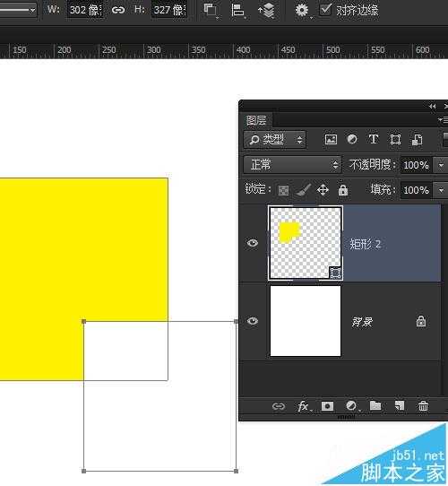Click the delete layer trash icon
Image resolution: width=448 pixels, height=486 pixels.
point(423,405)
